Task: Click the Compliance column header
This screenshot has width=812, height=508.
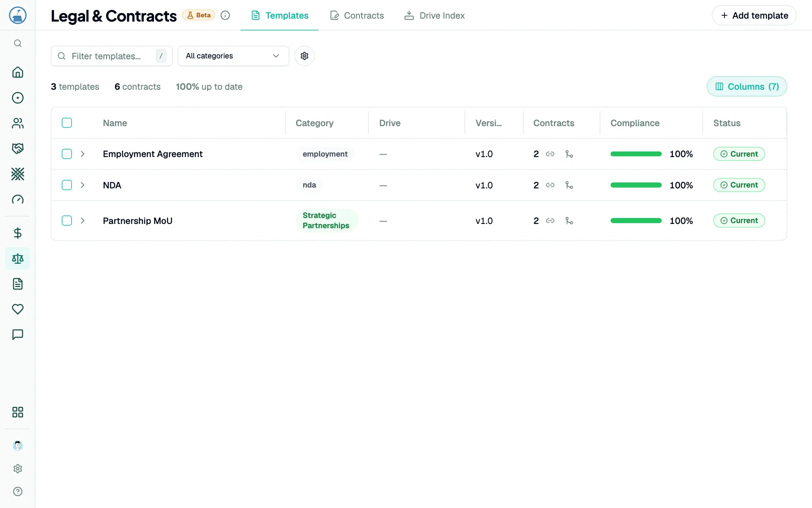Action: [x=635, y=123]
